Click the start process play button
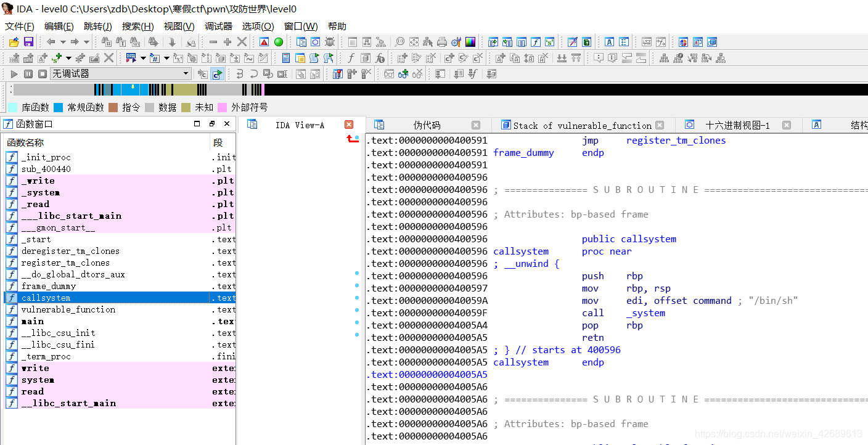Image resolution: width=868 pixels, height=445 pixels. coord(14,74)
